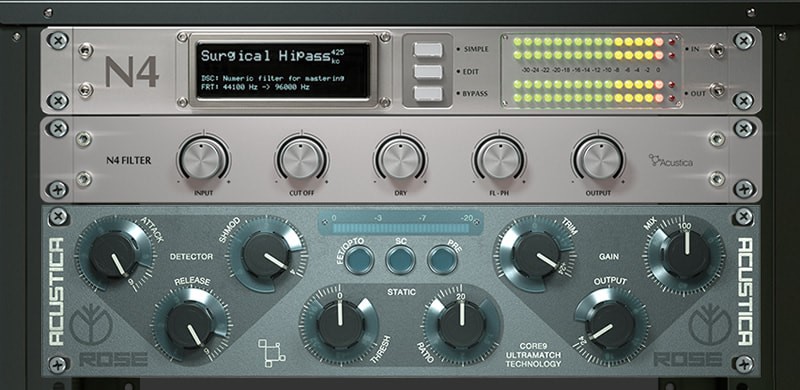Viewport: 800px width, 390px height.
Task: Click the Rose ATTACK knob
Action: point(114,254)
